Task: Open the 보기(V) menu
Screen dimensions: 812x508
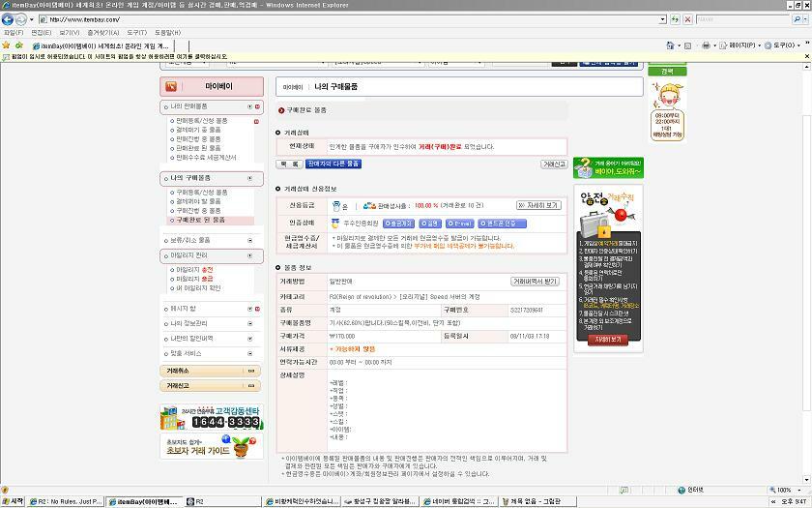Action: [70, 32]
